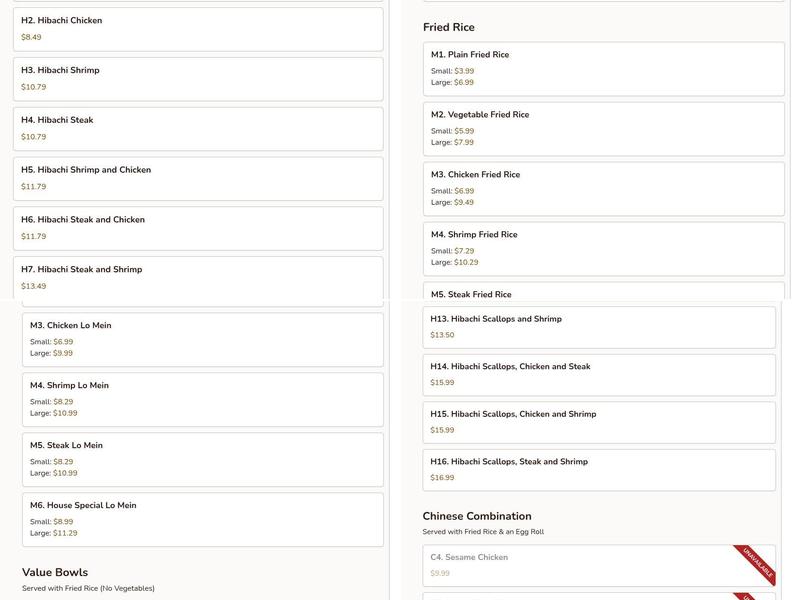The image size is (800, 600).
Task: Choose M4. Shrimp Fried Rice
Action: click(603, 249)
